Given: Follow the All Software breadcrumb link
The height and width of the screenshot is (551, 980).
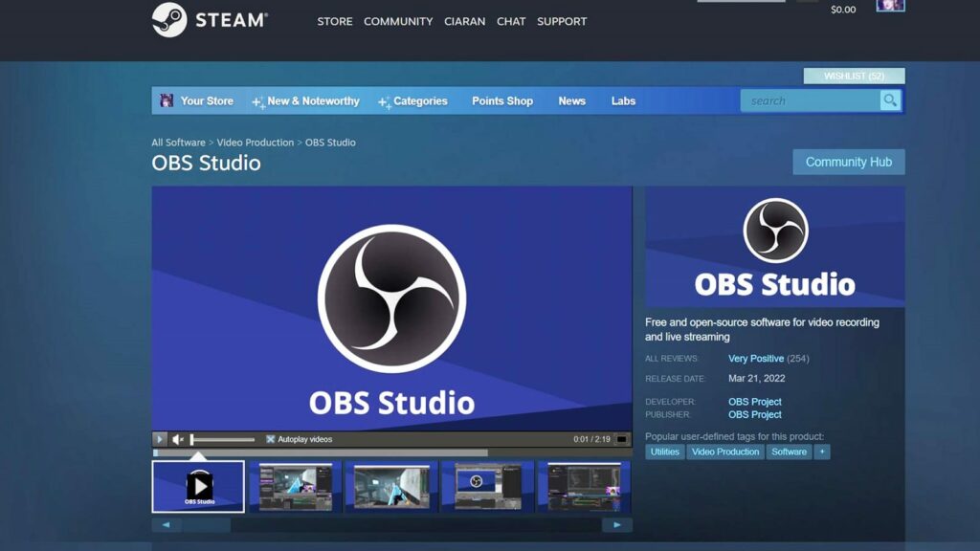Looking at the screenshot, I should pos(178,143).
